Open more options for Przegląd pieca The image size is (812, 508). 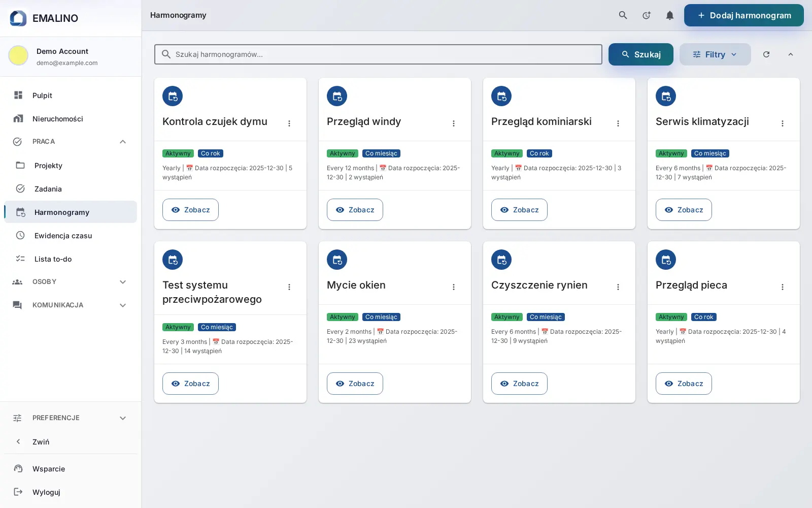(783, 287)
